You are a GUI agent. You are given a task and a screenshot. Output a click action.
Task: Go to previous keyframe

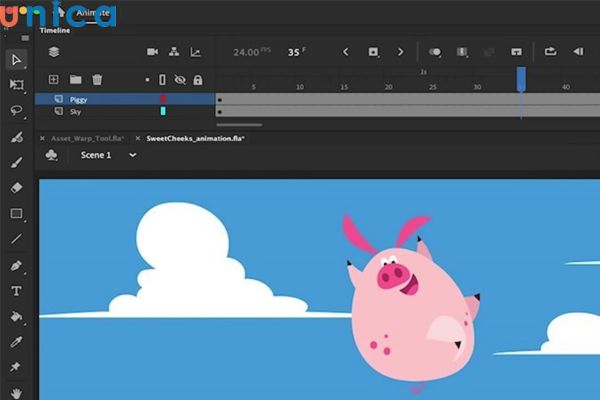point(346,52)
